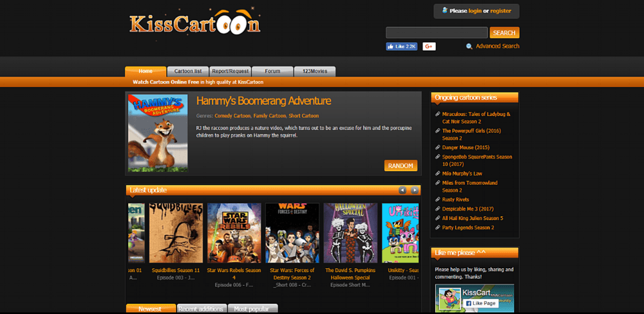
Task: Open Despicable Me 3 (2017) link
Action: (x=466, y=209)
